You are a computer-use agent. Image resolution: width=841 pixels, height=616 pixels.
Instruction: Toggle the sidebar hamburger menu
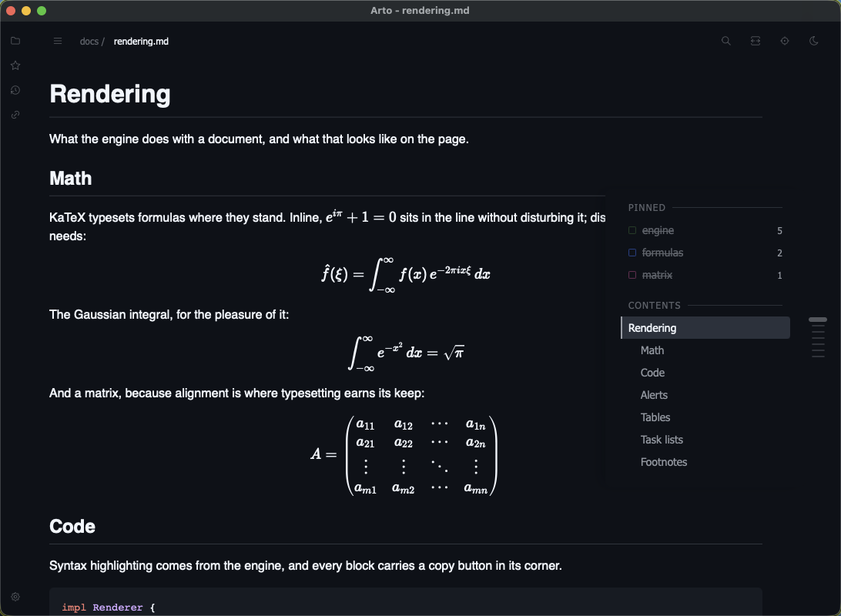click(x=58, y=42)
